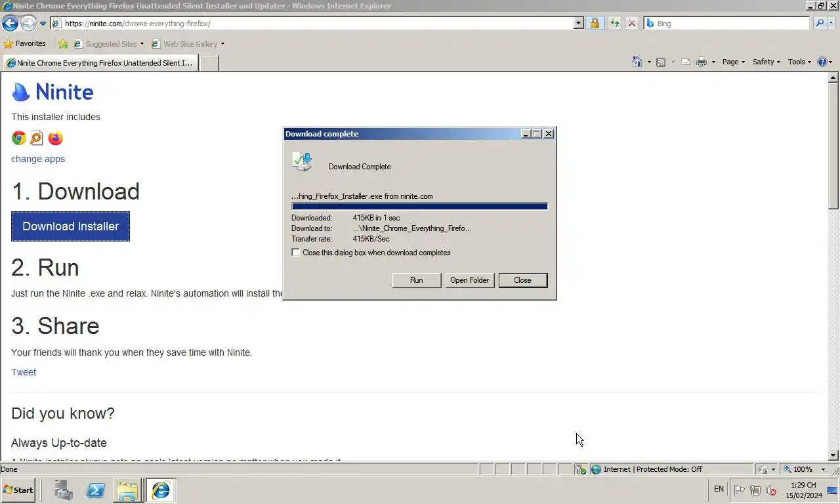
Task: Select the Ninite Chrome Everything Firefox tab
Action: pyautogui.click(x=100, y=63)
